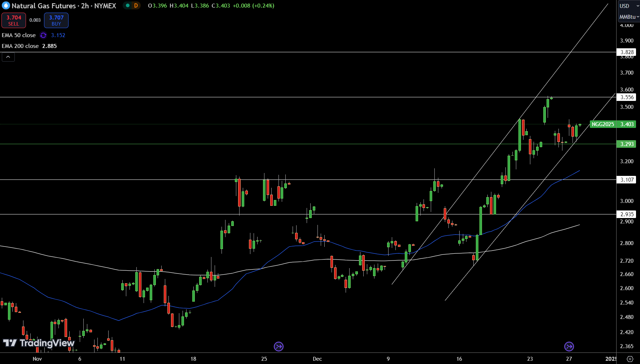Click the natural gas symbol flame icon
Screen dimensions: 640x364
coord(6,6)
